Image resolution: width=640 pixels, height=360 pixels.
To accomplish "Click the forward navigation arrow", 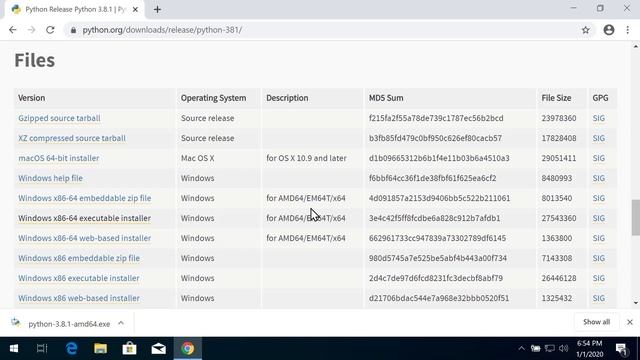I will click(31, 30).
